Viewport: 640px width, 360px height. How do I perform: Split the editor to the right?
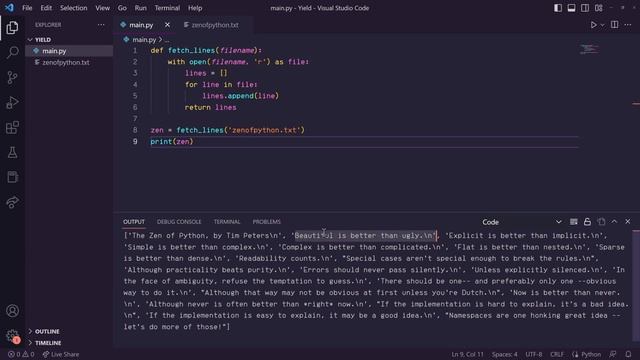tap(614, 24)
